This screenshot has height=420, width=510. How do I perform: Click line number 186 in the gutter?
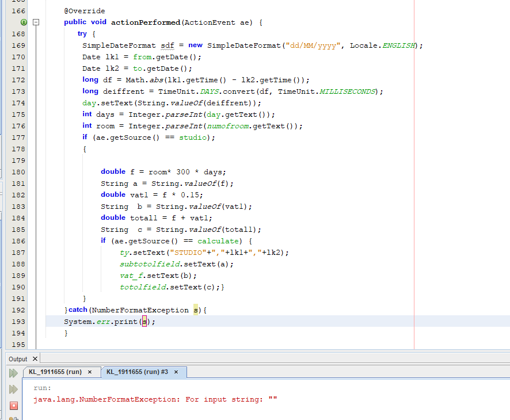[18, 241]
